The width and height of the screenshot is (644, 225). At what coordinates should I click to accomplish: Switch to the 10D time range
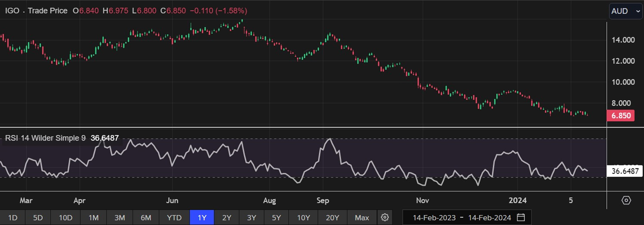tap(65, 218)
